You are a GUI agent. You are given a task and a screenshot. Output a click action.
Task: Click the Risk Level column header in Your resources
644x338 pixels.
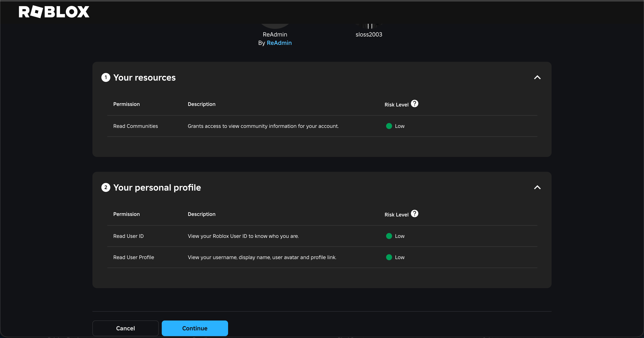pyautogui.click(x=396, y=105)
